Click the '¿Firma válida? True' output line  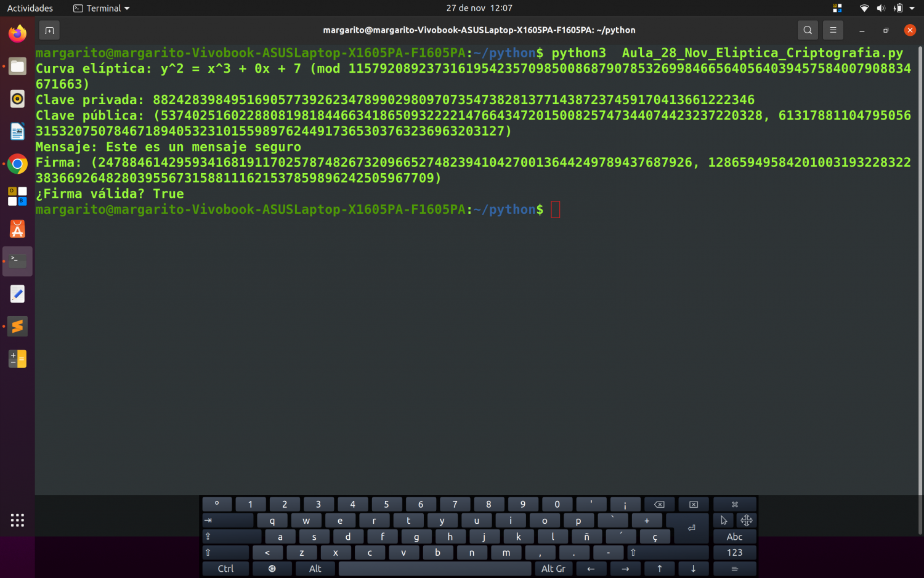pos(110,193)
